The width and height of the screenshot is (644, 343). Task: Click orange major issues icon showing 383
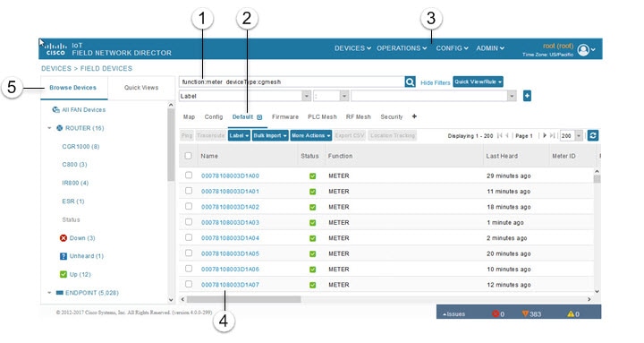tap(525, 313)
